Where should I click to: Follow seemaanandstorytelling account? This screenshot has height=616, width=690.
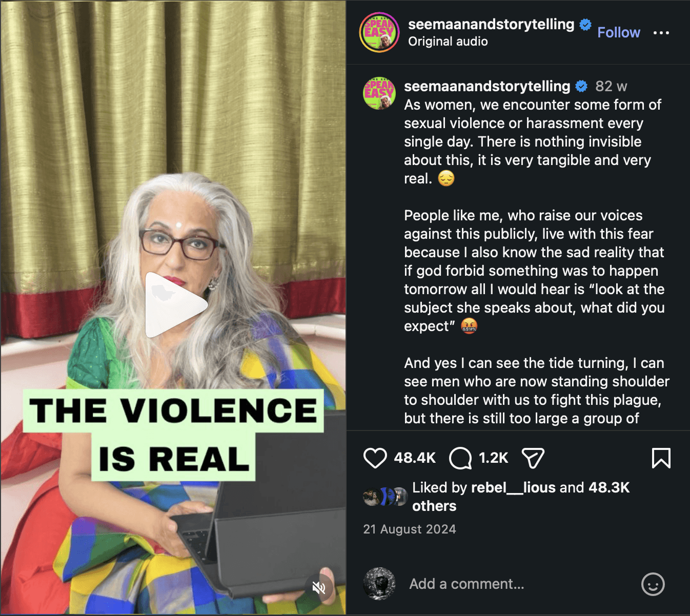619,32
